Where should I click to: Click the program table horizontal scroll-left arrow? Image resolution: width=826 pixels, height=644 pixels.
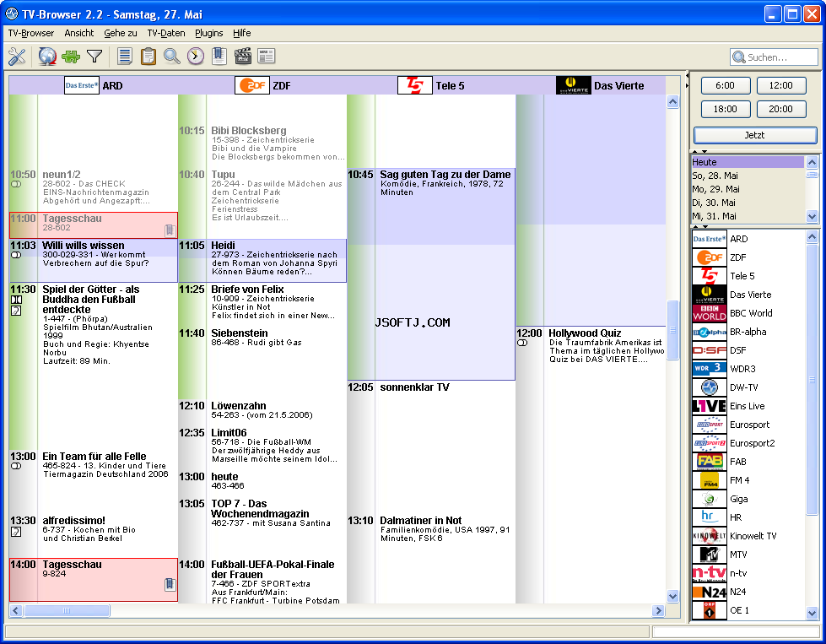pyautogui.click(x=15, y=610)
